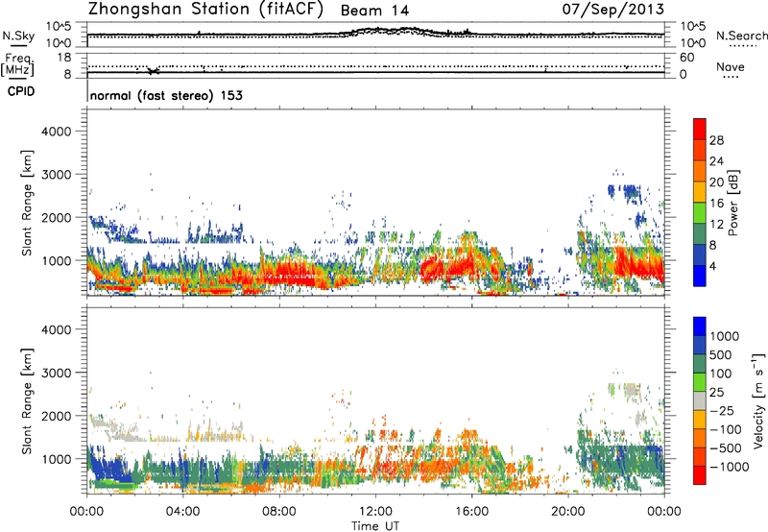768x532 pixels.
Task: Click the '12:00' time axis tick label
Action: [x=375, y=512]
